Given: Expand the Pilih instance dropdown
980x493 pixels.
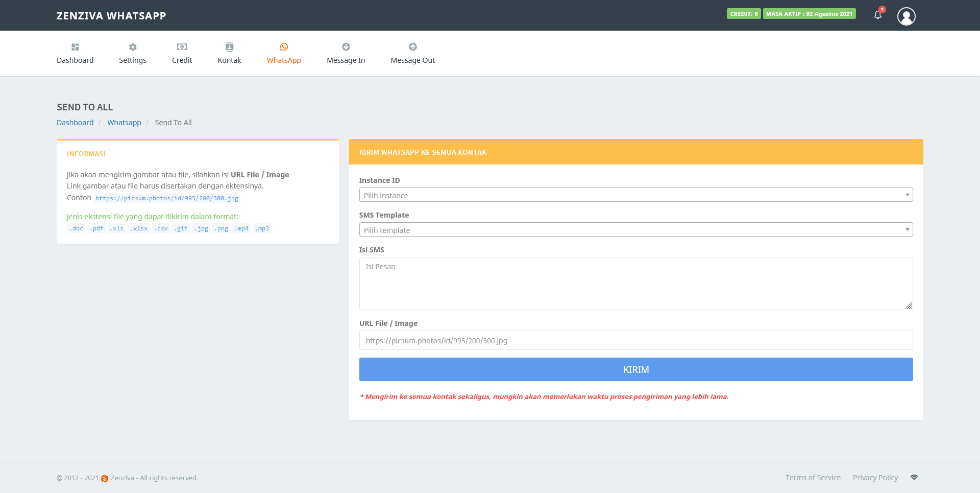Looking at the screenshot, I should click(x=636, y=195).
